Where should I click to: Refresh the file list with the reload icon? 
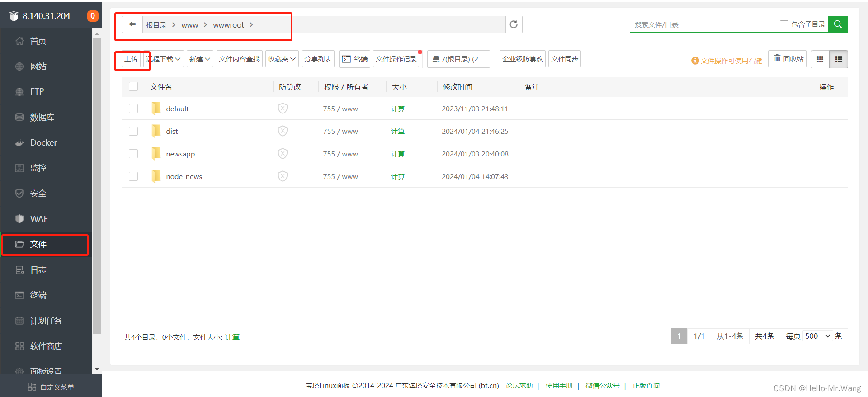514,24
